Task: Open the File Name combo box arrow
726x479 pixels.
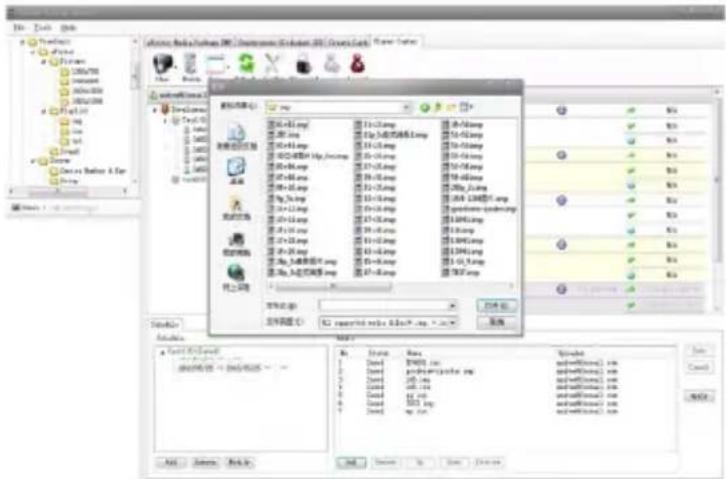Action: click(452, 305)
